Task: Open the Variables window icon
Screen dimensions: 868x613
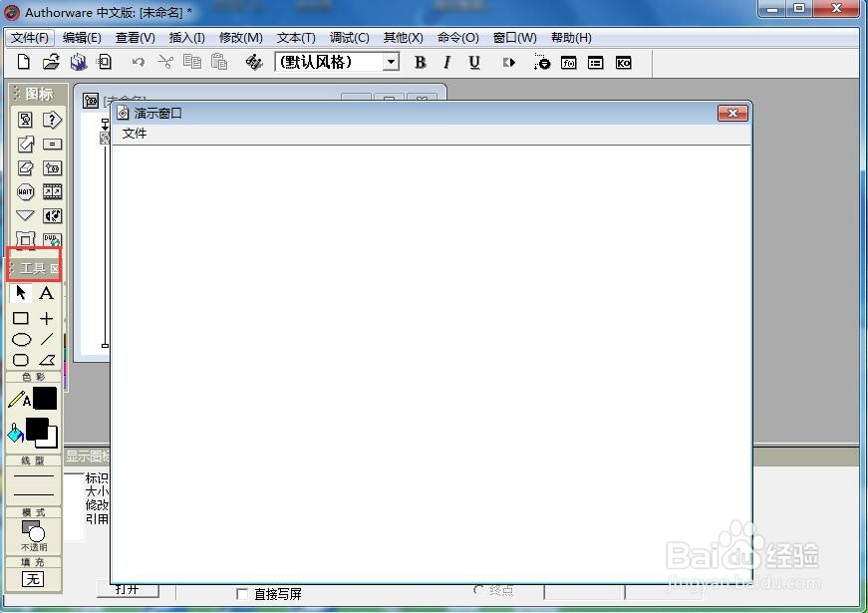Action: (596, 63)
